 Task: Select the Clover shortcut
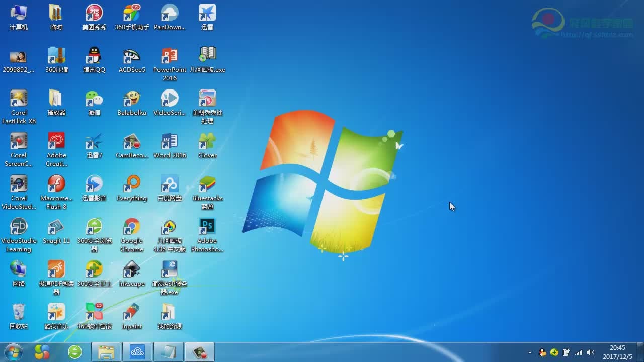[x=207, y=146]
